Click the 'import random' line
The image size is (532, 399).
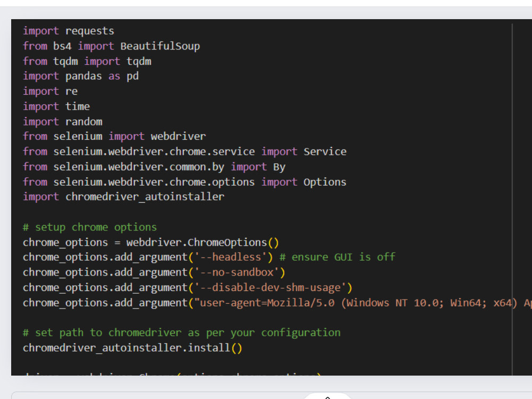62,122
